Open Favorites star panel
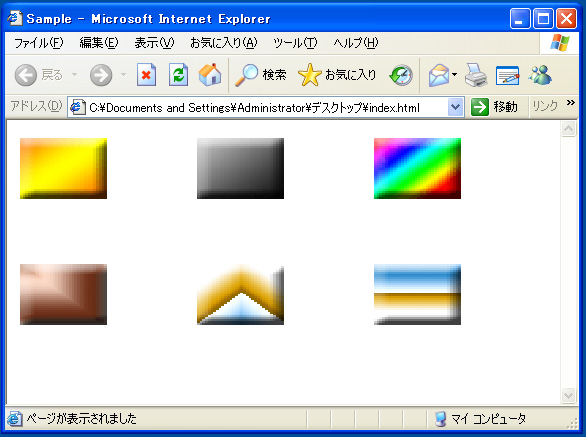 337,75
